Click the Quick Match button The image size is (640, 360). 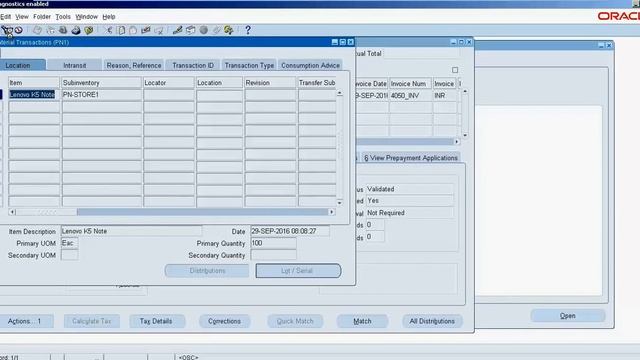pos(295,321)
